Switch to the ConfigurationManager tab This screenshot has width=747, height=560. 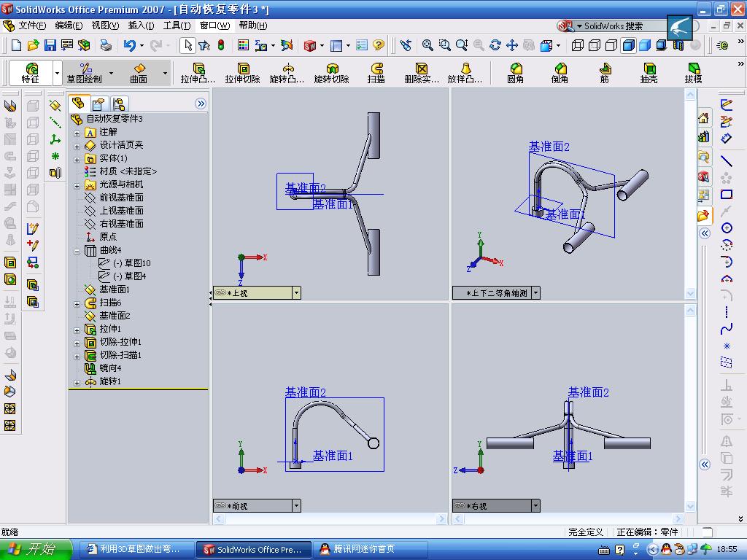tap(119, 104)
